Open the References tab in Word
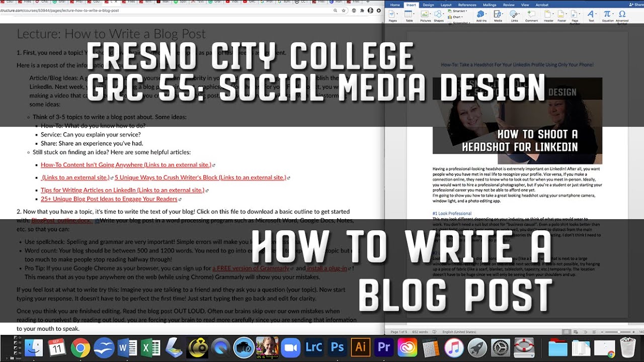This screenshot has width=644, height=362. [467, 5]
